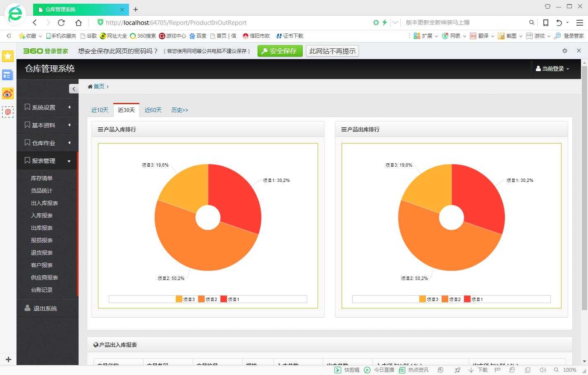This screenshot has width=588, height=375.
Task: Click the undo close-tab arrow icon
Action: click(x=559, y=22)
